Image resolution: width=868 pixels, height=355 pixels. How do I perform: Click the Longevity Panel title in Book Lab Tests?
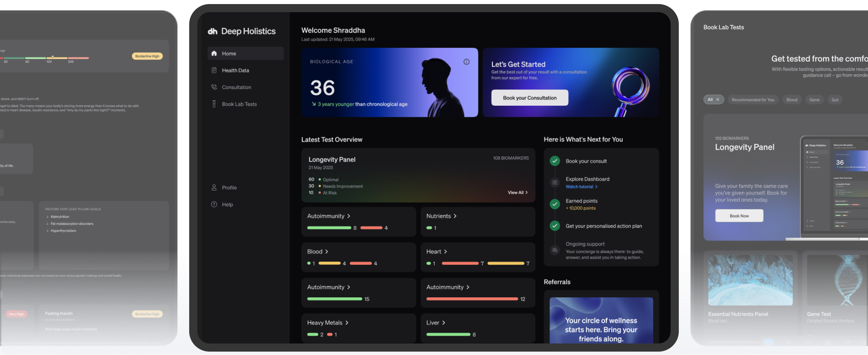coord(745,147)
